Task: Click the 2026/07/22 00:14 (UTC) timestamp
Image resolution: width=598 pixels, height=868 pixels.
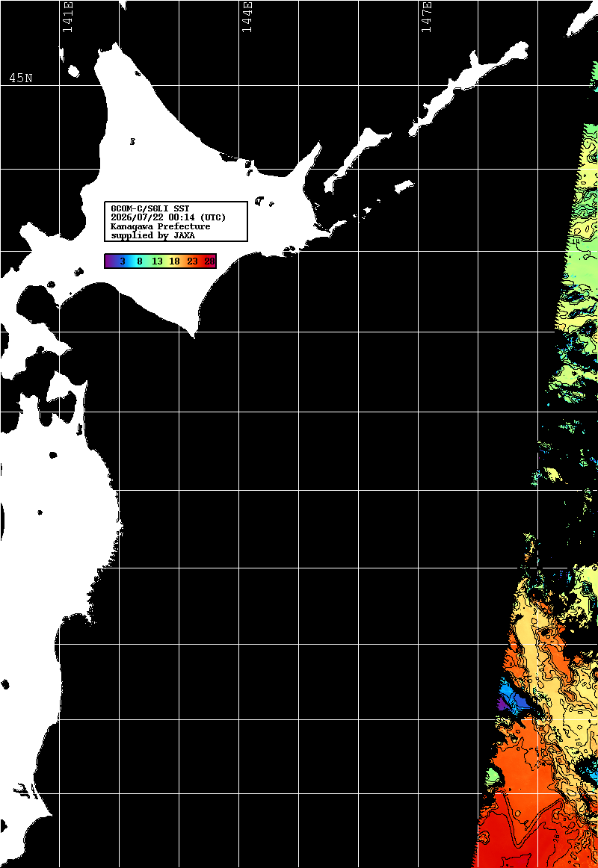Action: point(168,217)
